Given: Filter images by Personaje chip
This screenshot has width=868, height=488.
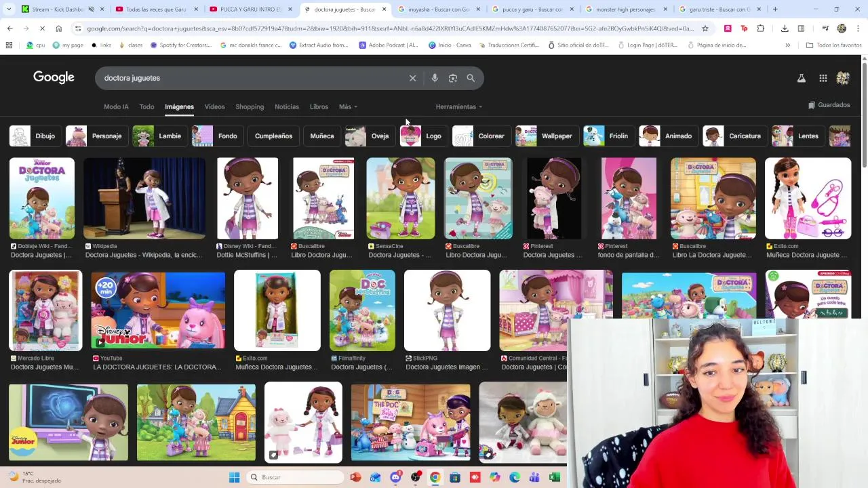Looking at the screenshot, I should tap(96, 136).
